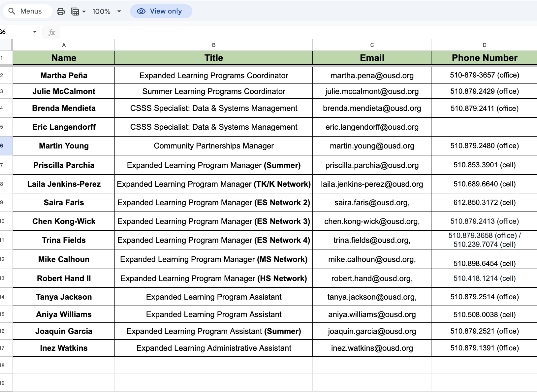Open the Menus search box
Image resolution: width=537 pixels, height=392 pixels.
tap(27, 11)
